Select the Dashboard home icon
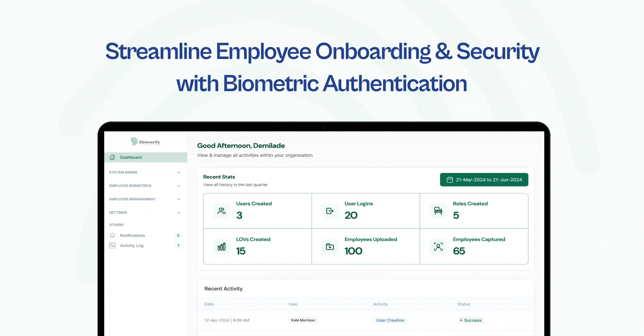Image resolution: width=644 pixels, height=336 pixels. (112, 157)
